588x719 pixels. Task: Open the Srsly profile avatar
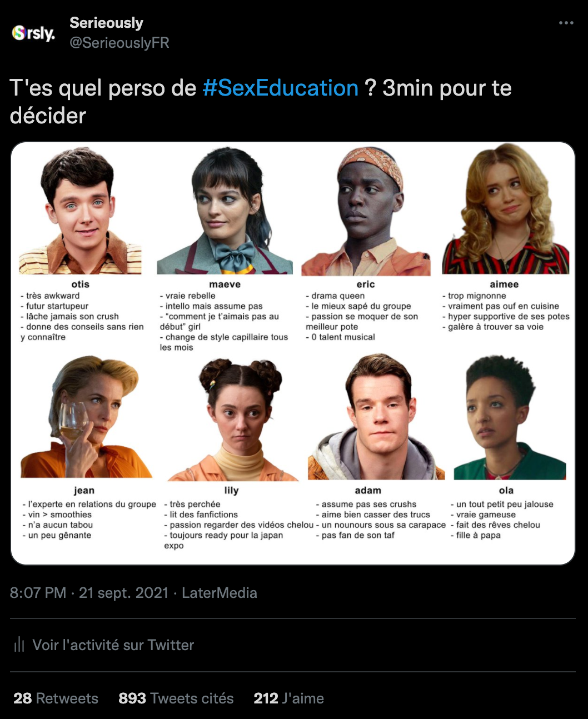pos(34,33)
